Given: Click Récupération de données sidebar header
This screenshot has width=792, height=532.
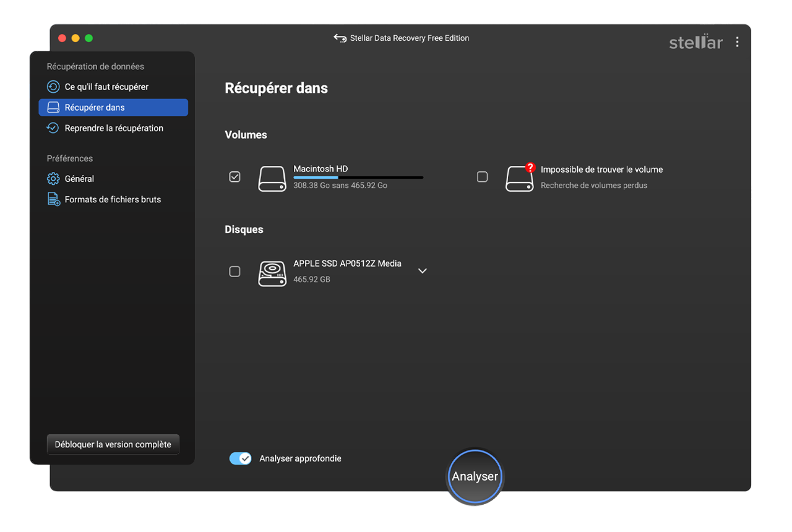Looking at the screenshot, I should [95, 66].
